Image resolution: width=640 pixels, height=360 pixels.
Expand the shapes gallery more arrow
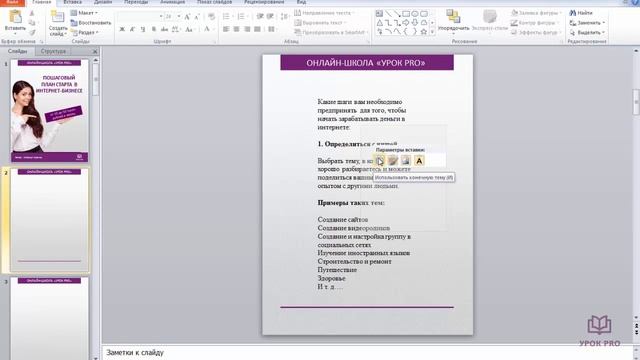click(432, 32)
